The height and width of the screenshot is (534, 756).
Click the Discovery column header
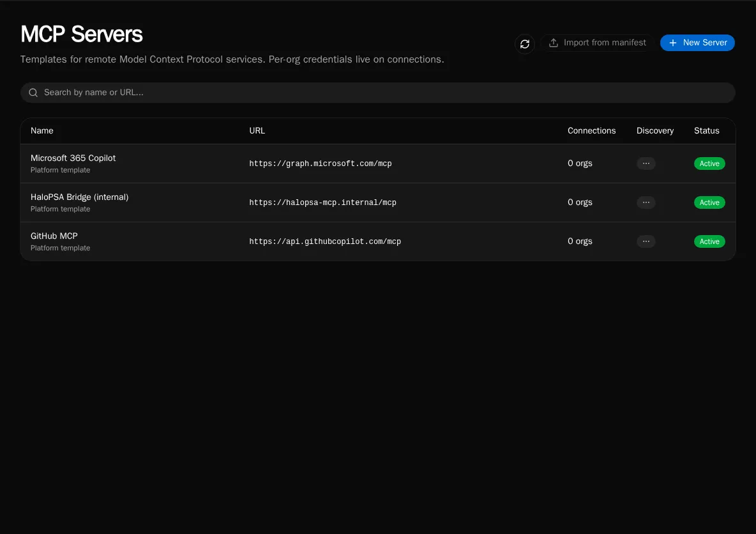[x=654, y=131]
